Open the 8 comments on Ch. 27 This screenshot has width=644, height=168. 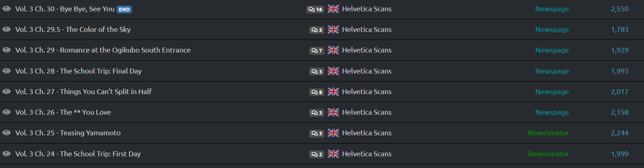coord(317,92)
